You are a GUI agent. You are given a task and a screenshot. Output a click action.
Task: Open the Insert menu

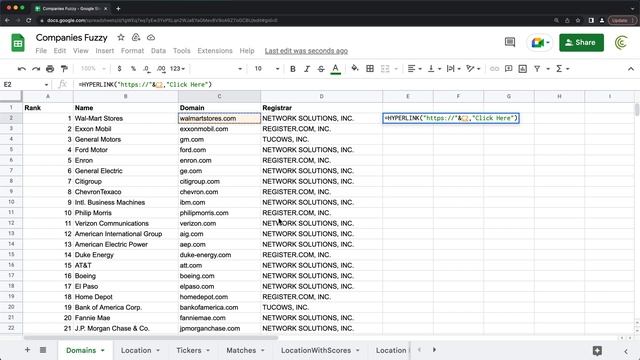[x=104, y=51]
